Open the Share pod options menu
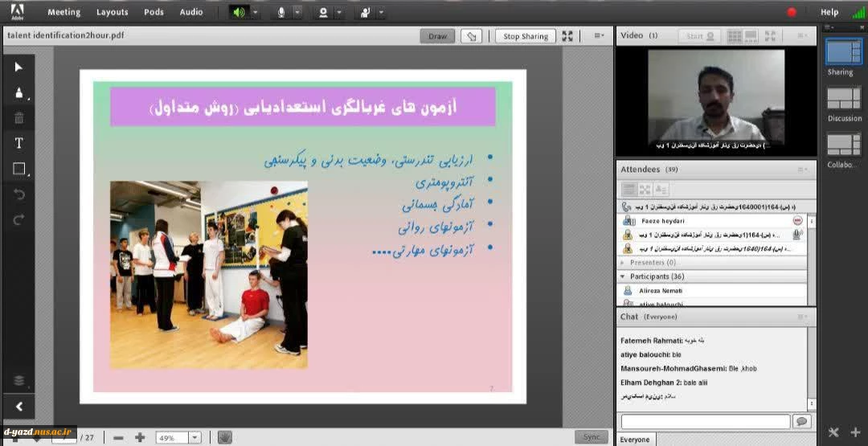The image size is (868, 446). coord(599,36)
